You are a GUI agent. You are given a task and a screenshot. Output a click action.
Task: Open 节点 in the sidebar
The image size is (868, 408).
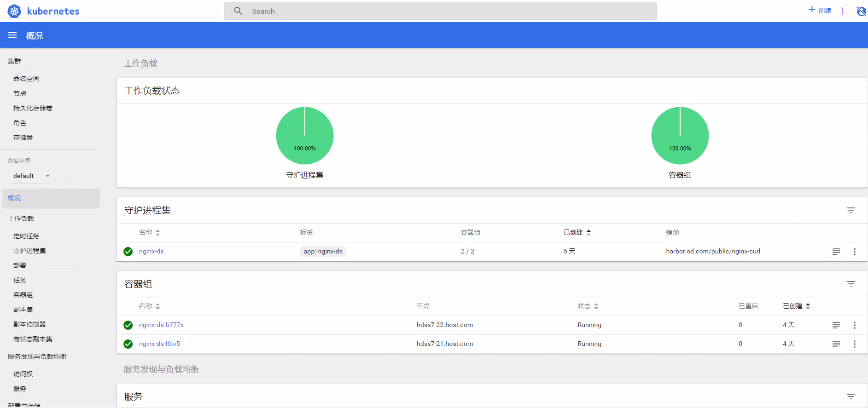point(20,93)
